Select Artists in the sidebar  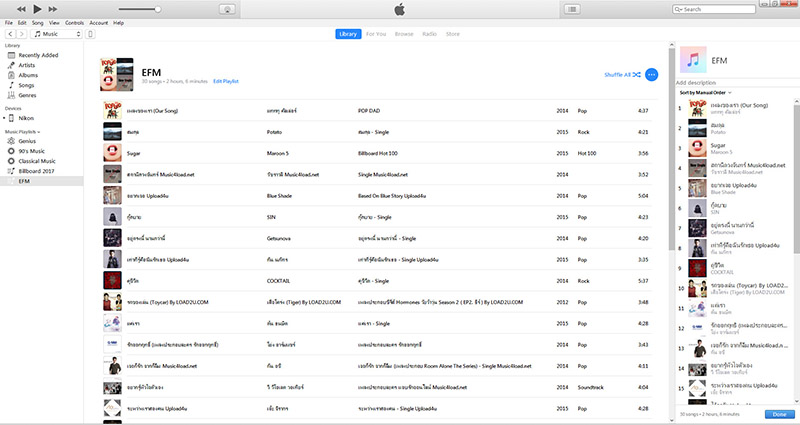pyautogui.click(x=27, y=65)
